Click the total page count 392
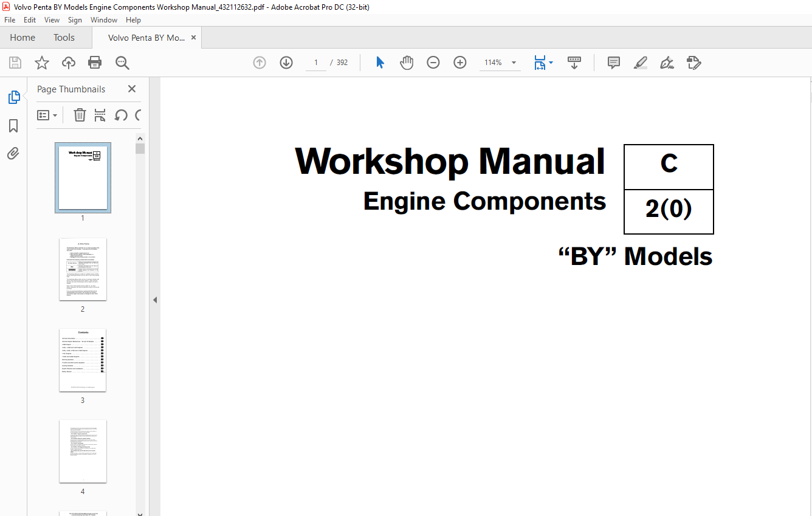 pos(342,63)
